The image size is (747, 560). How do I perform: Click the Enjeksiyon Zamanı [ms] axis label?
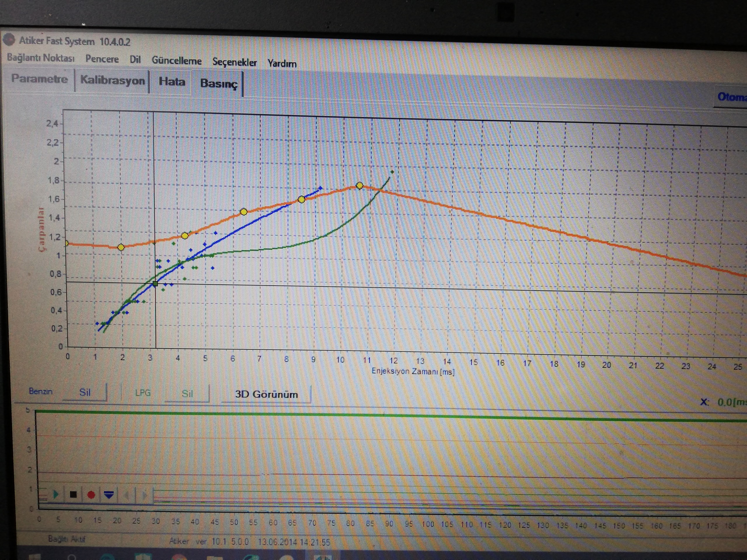point(413,372)
